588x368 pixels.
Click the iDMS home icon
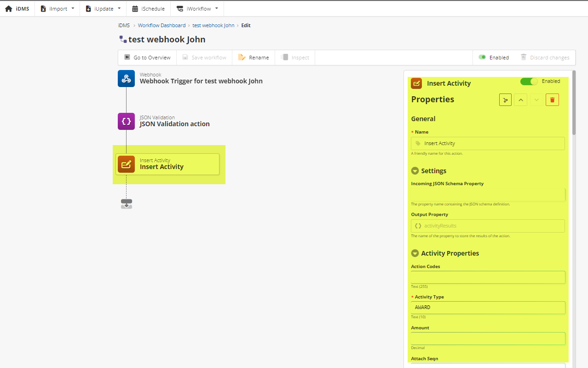(x=8, y=9)
